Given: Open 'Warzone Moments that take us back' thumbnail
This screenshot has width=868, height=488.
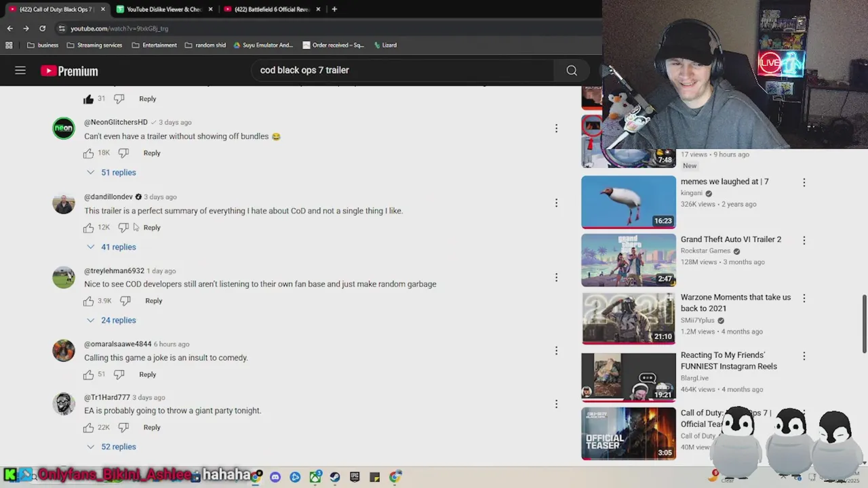Looking at the screenshot, I should (629, 319).
